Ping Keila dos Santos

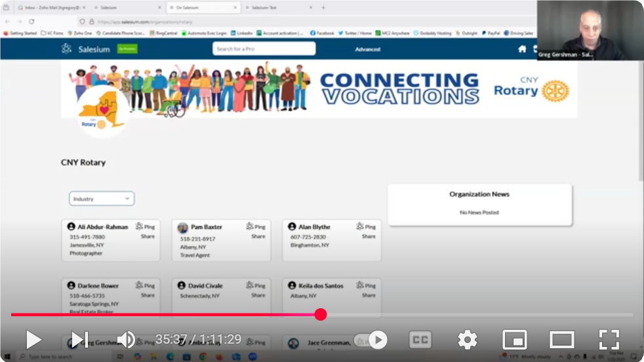tap(366, 285)
